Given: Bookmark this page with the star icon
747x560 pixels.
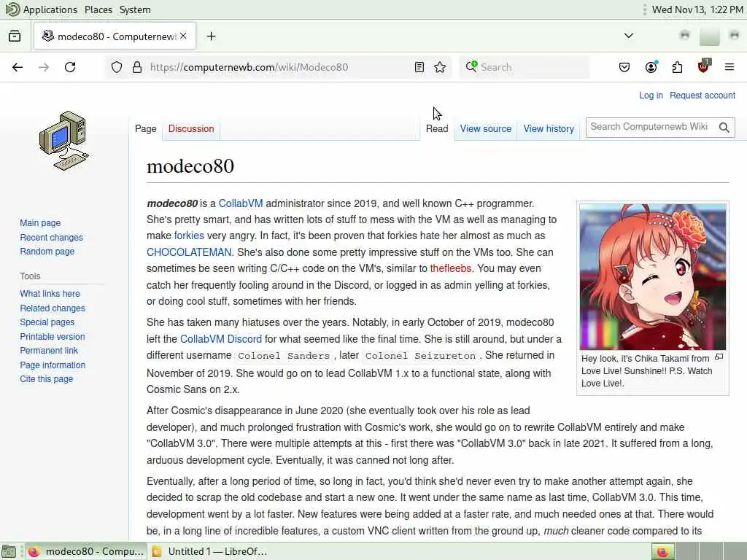Looking at the screenshot, I should point(440,67).
